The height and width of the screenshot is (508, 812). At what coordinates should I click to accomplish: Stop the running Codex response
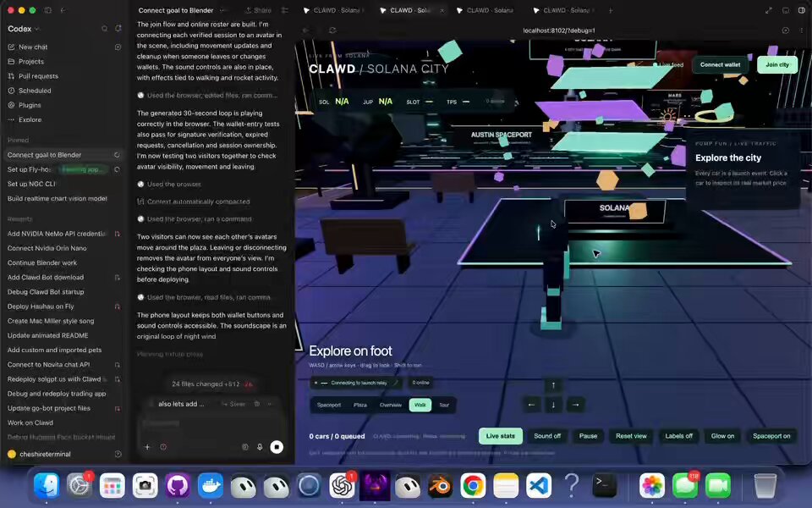click(277, 447)
